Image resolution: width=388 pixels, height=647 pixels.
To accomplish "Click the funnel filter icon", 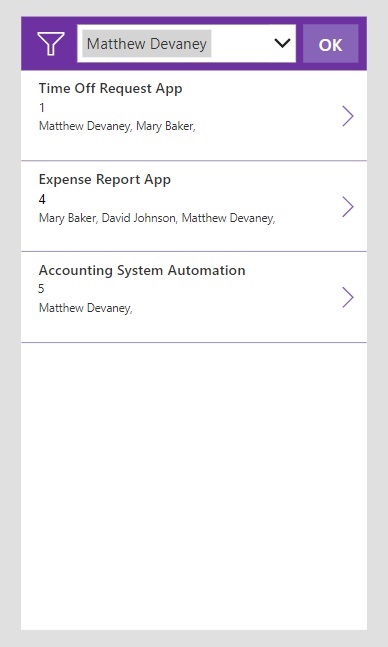I will (x=51, y=43).
